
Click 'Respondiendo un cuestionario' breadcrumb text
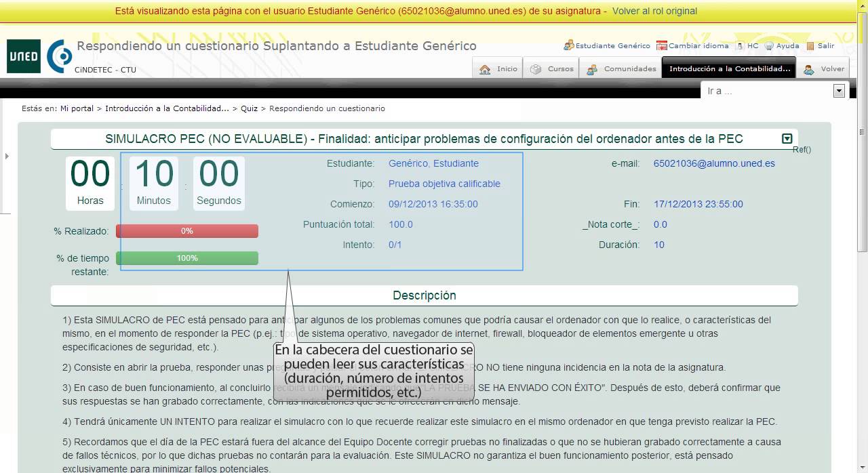click(327, 108)
